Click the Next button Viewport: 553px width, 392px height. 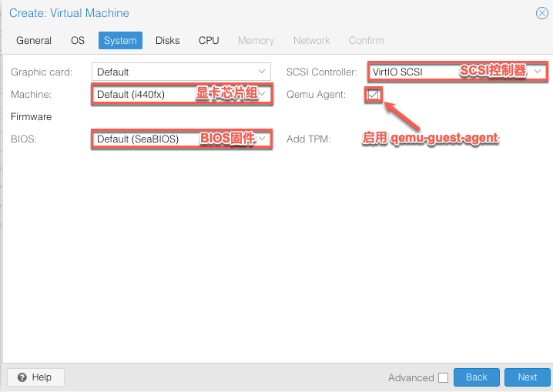[x=528, y=377]
